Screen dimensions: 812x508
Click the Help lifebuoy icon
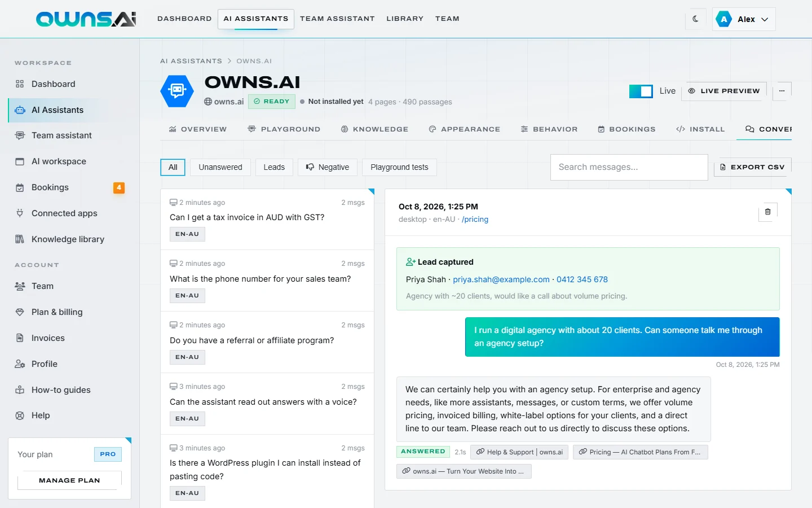(x=20, y=415)
